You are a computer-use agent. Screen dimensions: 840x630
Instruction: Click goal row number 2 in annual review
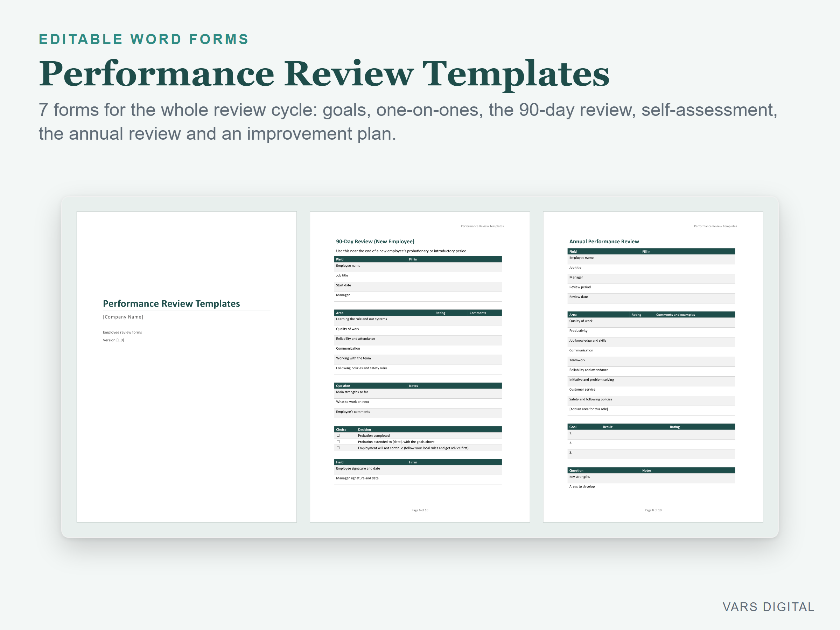(651, 444)
